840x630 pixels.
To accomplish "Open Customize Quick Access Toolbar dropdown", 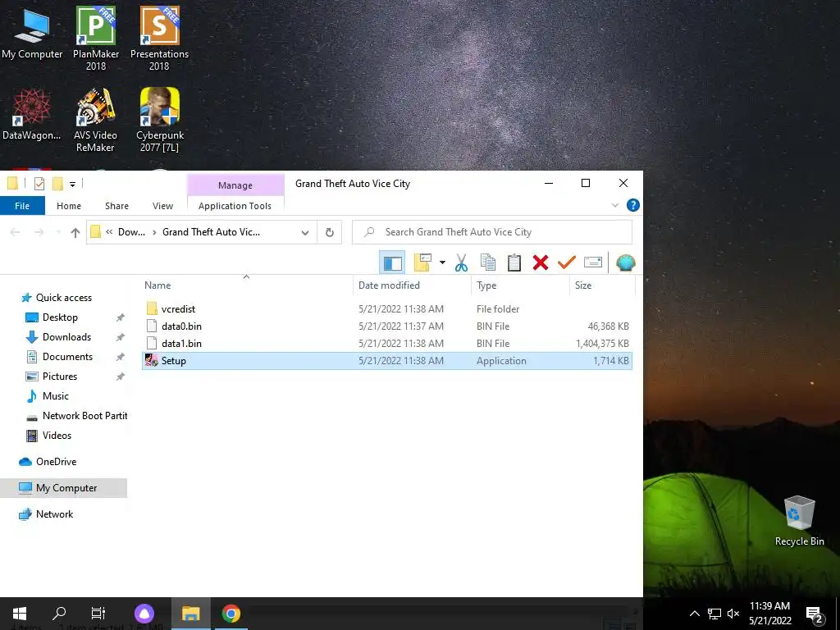I will (72, 185).
